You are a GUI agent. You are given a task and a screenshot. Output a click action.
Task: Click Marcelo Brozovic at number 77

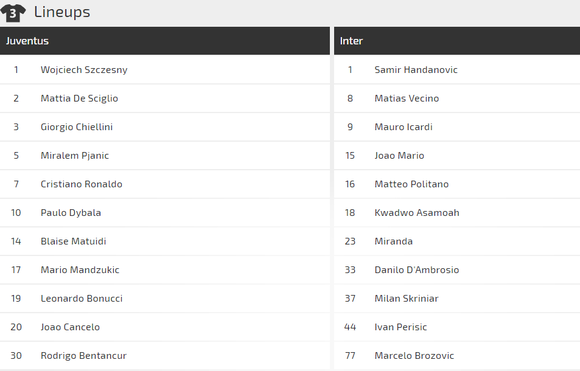414,355
